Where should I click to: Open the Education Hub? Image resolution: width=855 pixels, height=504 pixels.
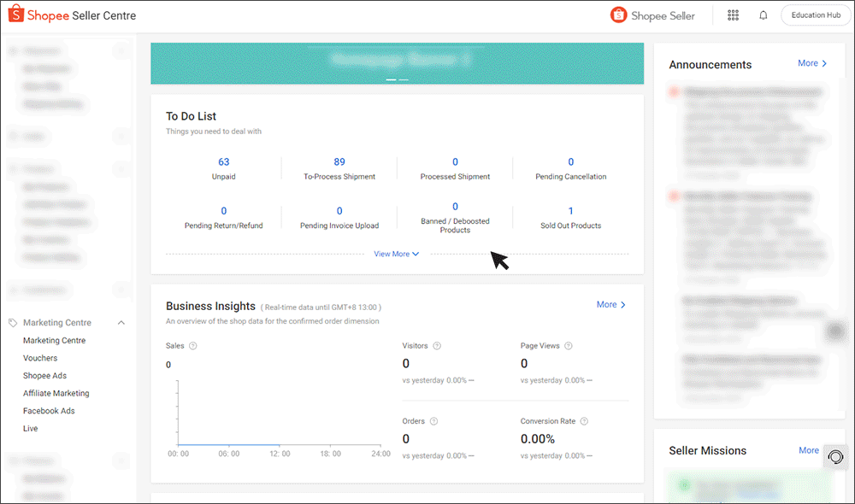(x=815, y=15)
